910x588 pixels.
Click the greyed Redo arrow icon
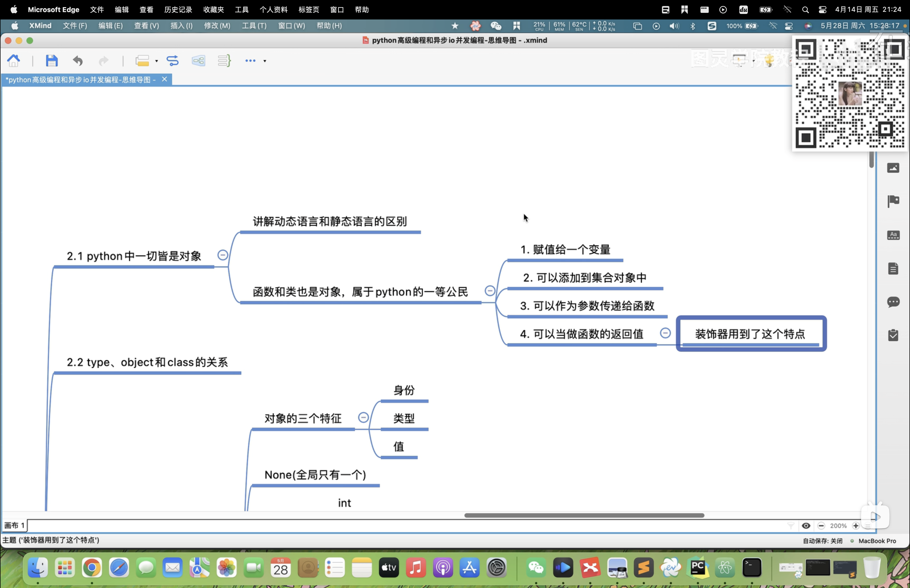(103, 61)
